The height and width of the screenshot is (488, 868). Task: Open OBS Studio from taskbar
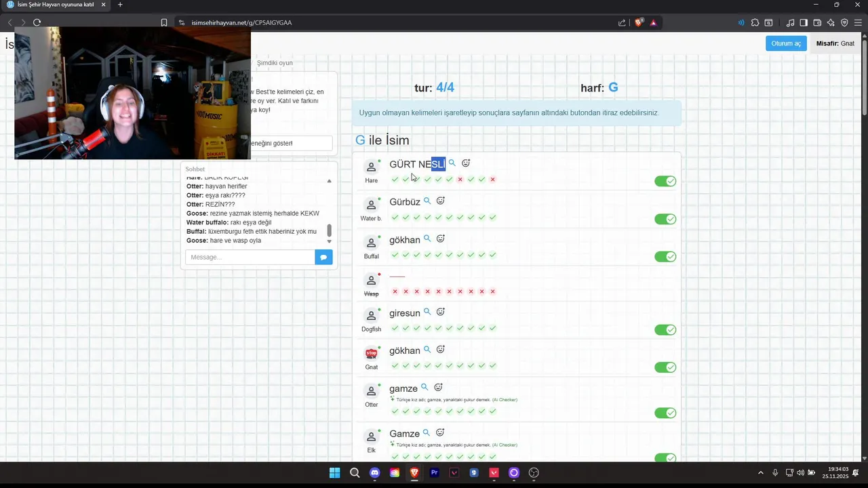(534, 473)
